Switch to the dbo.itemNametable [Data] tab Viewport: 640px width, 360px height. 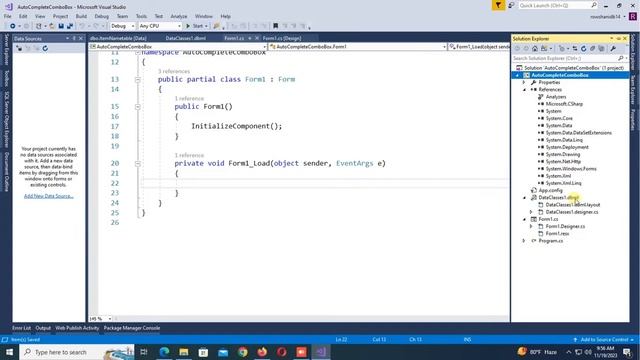coord(118,38)
